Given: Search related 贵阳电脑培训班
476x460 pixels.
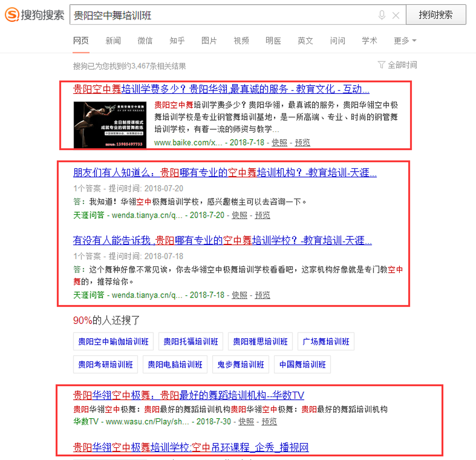Looking at the screenshot, I should pos(175,364).
